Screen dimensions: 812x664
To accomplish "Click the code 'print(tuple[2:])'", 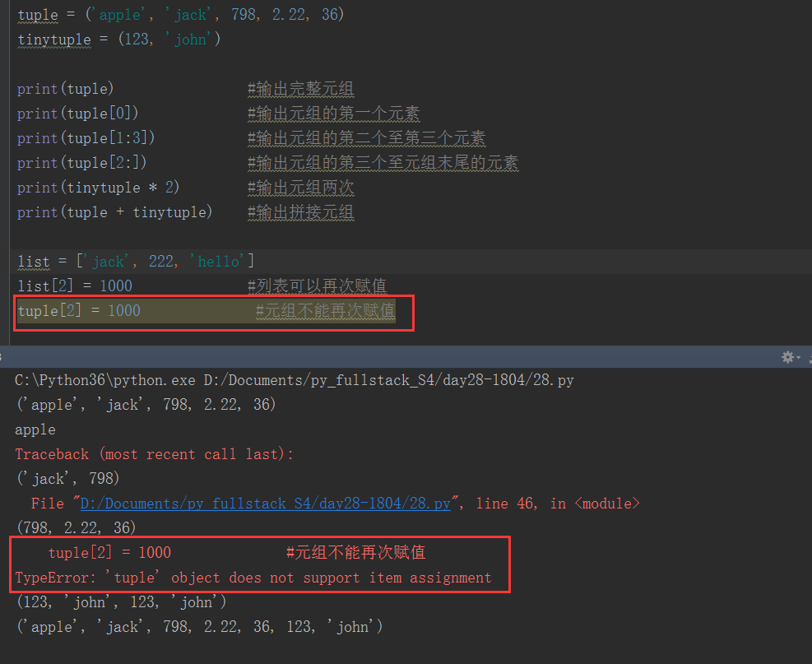I will 81,163.
